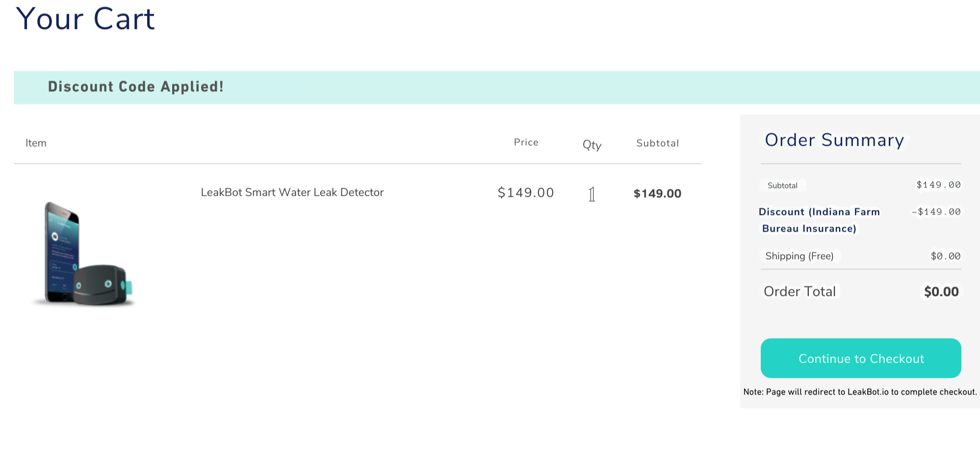Click the Subtotal label in Order Summary
980x474 pixels.
click(x=782, y=185)
